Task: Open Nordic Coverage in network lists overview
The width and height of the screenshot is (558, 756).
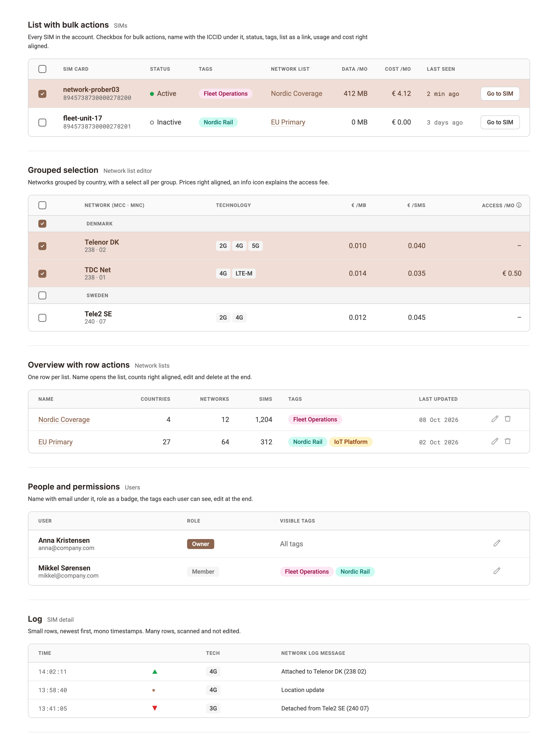Action: [x=64, y=419]
